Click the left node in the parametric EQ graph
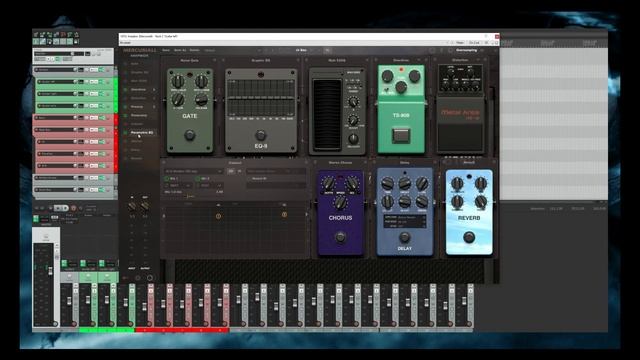640x360 pixels. coord(218,216)
